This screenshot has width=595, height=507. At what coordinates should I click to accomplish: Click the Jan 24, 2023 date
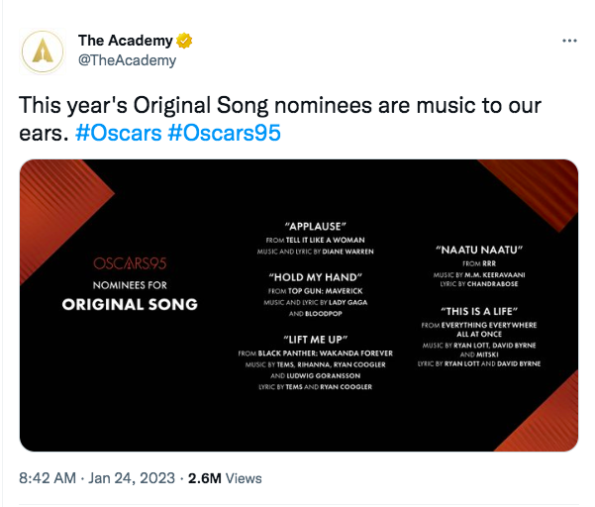131,478
